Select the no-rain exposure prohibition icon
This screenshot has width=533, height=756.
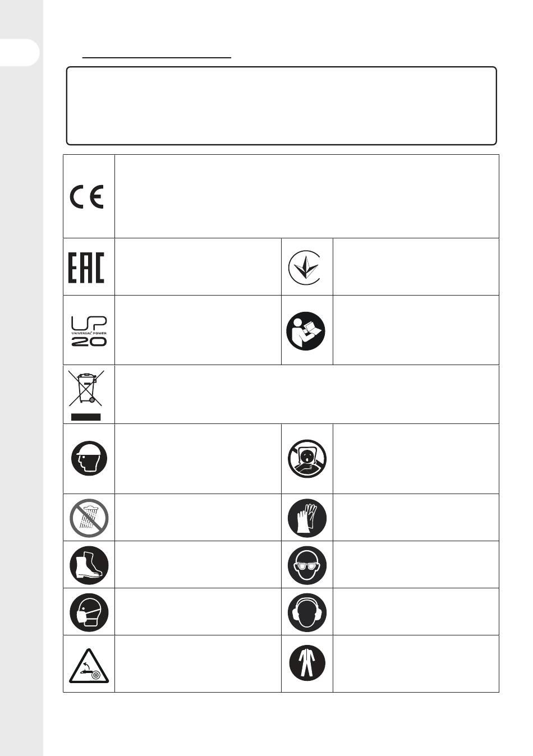pos(89,518)
